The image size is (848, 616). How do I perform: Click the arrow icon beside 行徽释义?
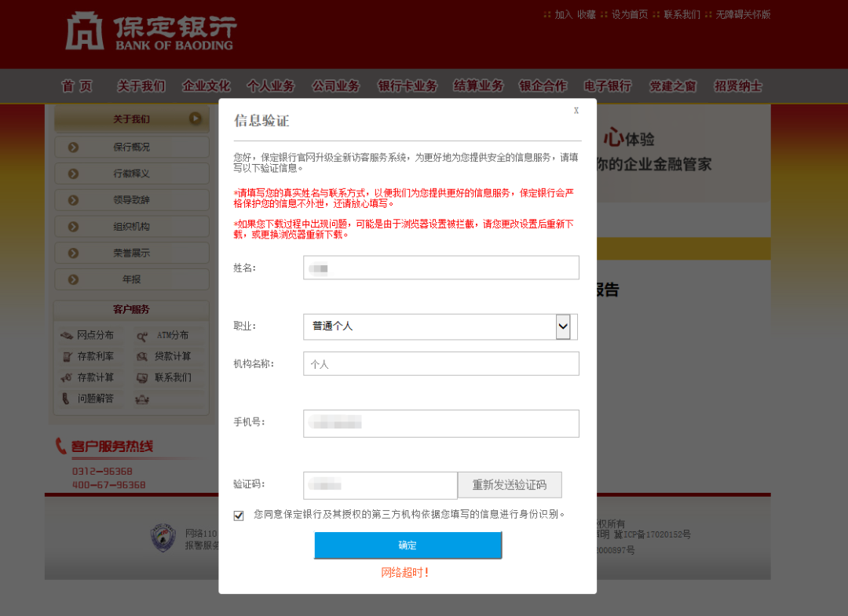(x=74, y=173)
